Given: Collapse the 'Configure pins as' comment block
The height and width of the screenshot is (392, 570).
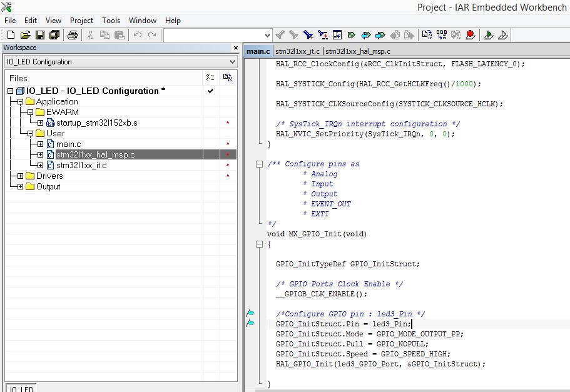Looking at the screenshot, I should pos(259,164).
